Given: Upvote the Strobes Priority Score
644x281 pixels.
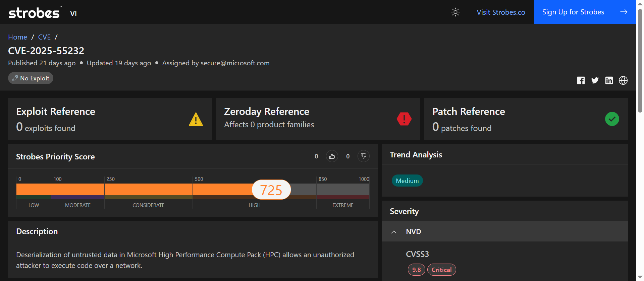Looking at the screenshot, I should 332,156.
